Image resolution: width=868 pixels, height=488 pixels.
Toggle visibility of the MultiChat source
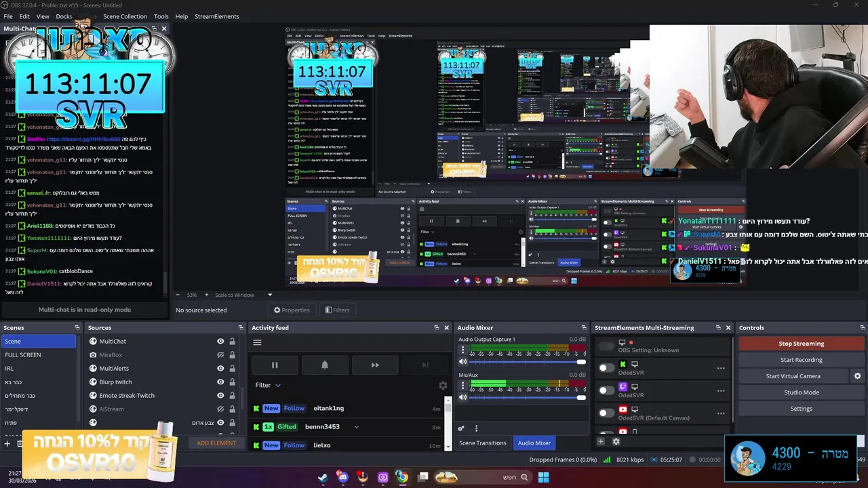(x=220, y=342)
